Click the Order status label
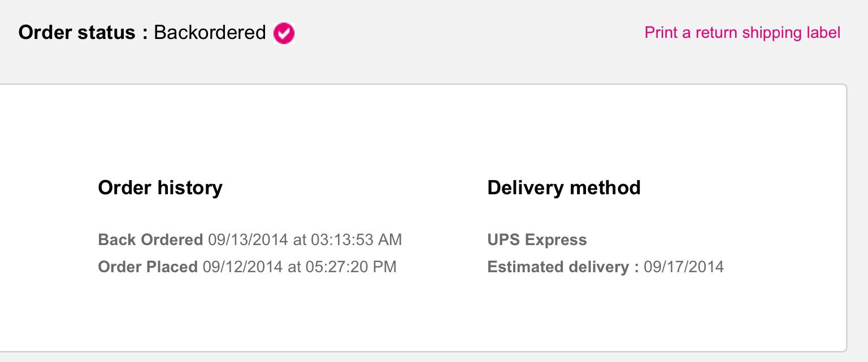Image resolution: width=868 pixels, height=362 pixels. (76, 33)
